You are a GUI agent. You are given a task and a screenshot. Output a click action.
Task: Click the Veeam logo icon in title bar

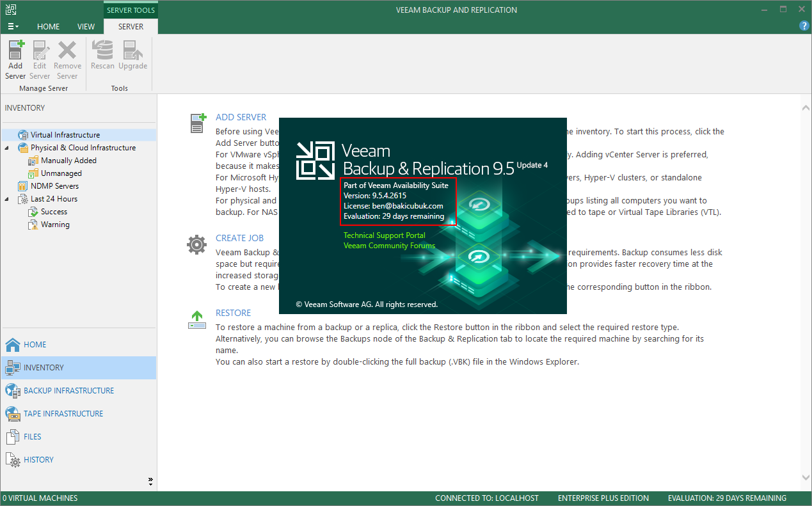tap(10, 10)
